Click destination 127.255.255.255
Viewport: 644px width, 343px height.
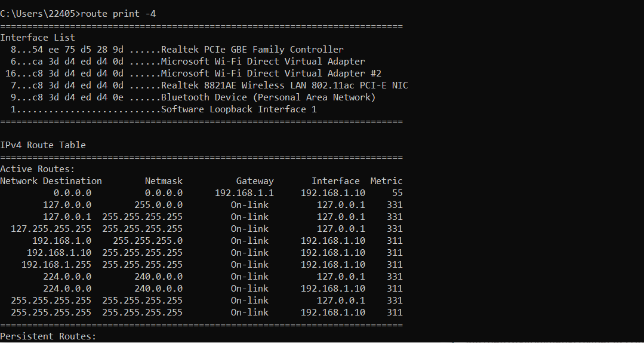51,229
